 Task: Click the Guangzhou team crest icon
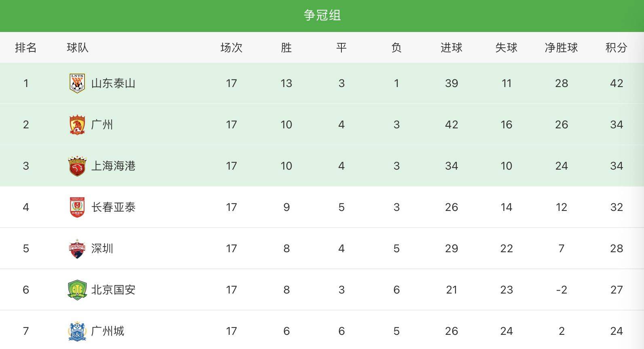click(77, 125)
